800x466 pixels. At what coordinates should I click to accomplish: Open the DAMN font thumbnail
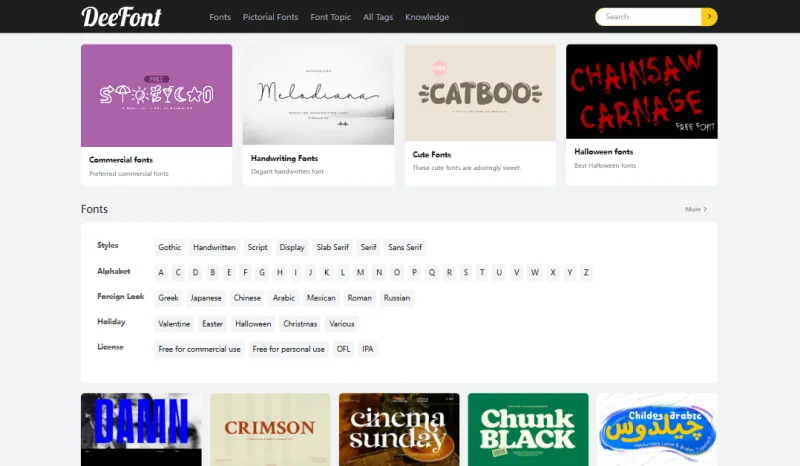click(x=141, y=429)
